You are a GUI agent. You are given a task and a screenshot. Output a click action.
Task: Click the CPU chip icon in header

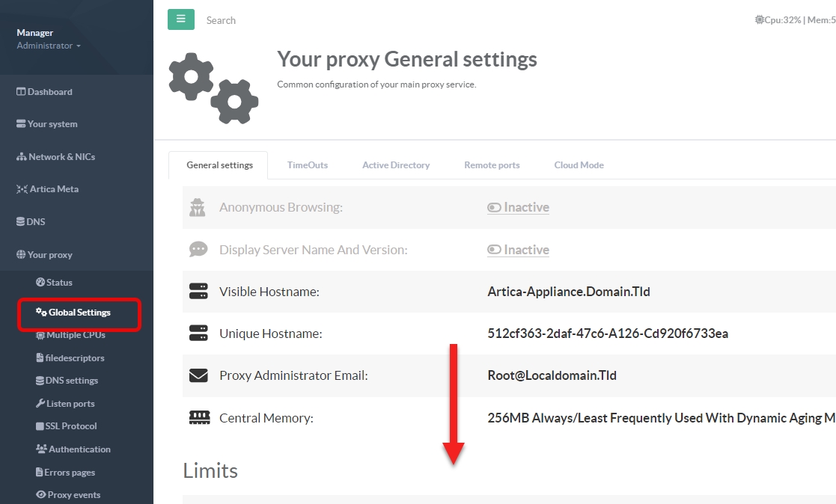click(759, 20)
